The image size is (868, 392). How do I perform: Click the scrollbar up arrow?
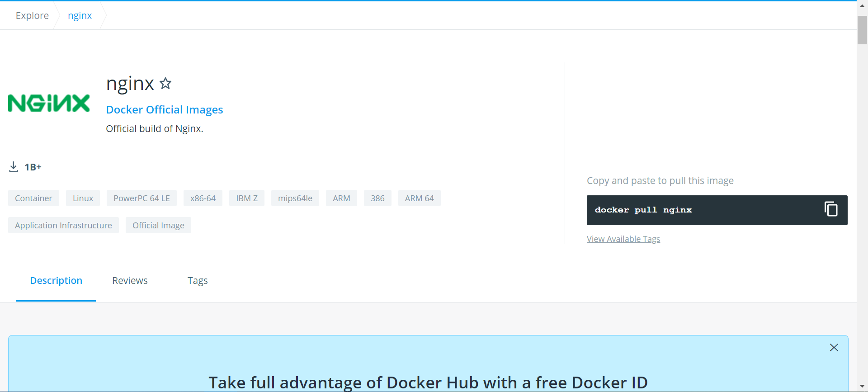[862, 5]
